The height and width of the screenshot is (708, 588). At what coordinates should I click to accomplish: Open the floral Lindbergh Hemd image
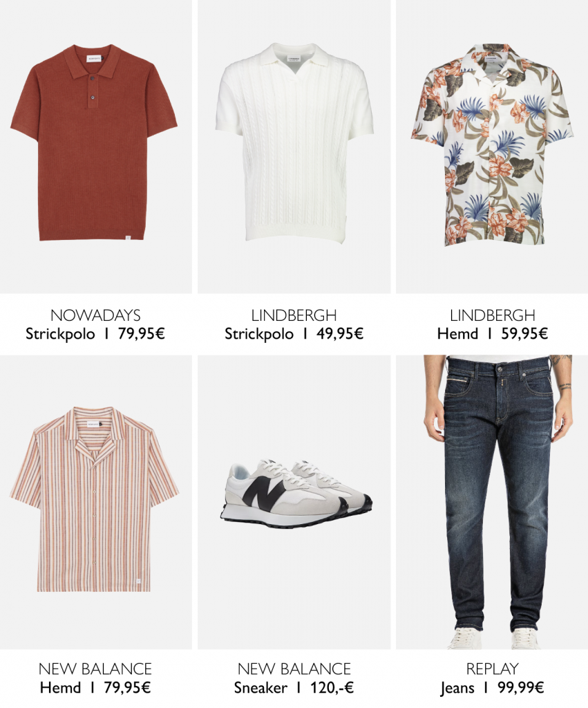click(x=492, y=147)
